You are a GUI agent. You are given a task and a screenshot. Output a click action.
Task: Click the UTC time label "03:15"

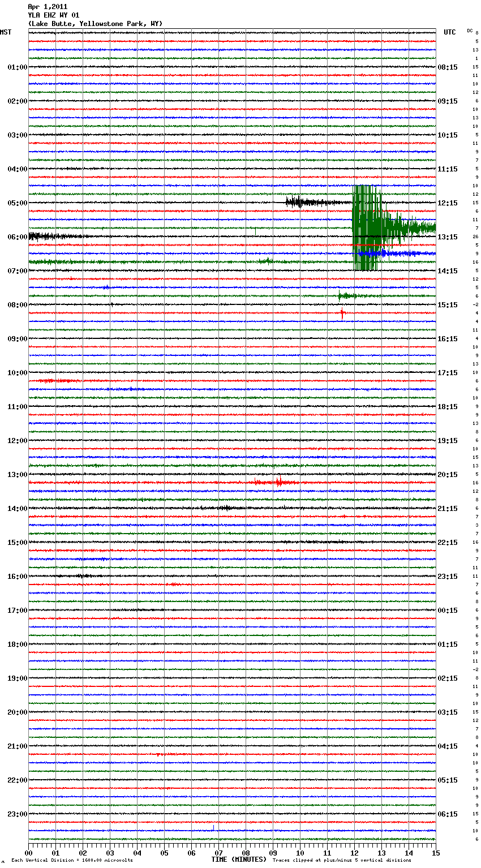coord(448,712)
